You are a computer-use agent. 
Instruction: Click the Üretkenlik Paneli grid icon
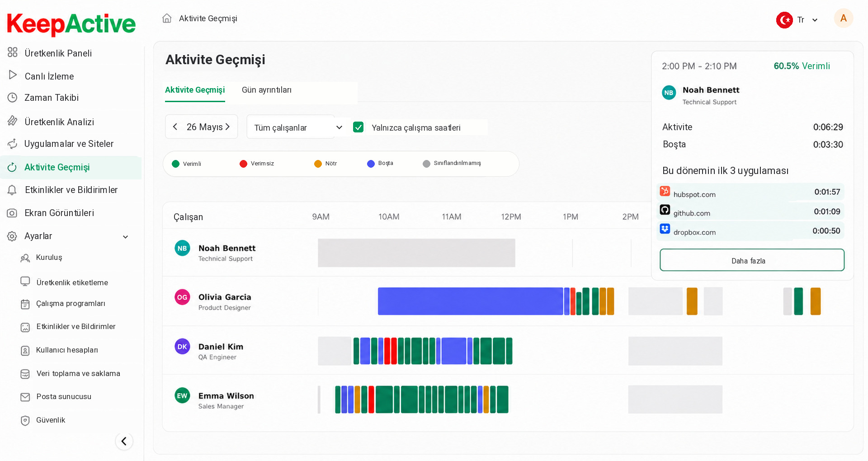point(13,52)
